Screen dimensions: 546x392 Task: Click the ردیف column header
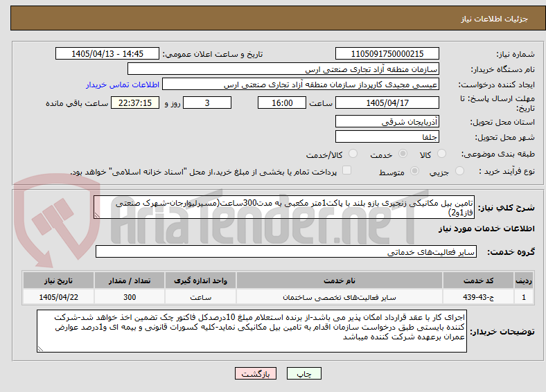coord(524,280)
